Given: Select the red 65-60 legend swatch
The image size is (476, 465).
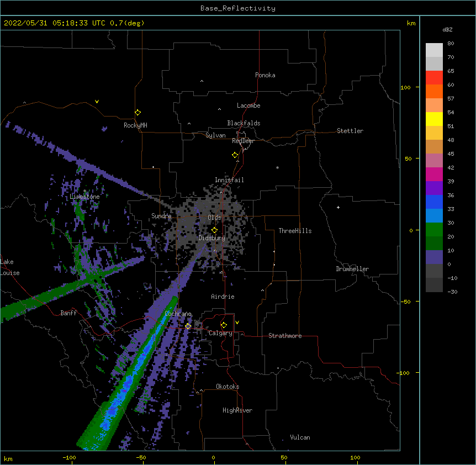Looking at the screenshot, I should [x=434, y=78].
